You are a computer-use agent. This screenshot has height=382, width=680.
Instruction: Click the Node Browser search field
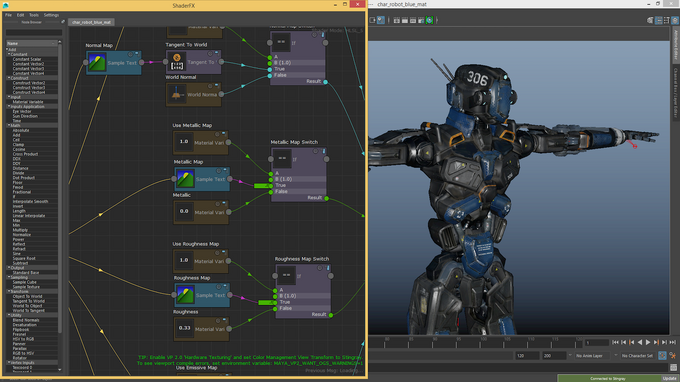point(34,33)
